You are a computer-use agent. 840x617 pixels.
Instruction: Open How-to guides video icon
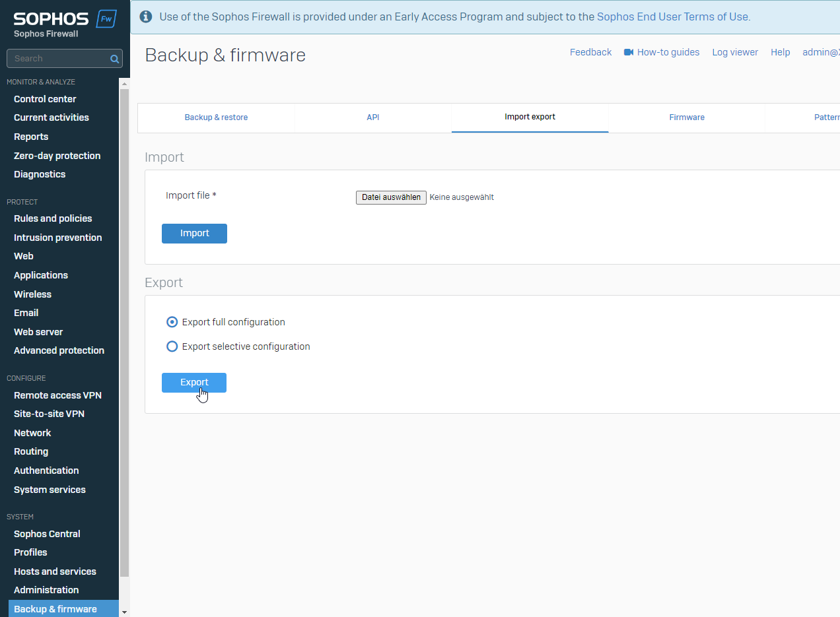tap(629, 52)
